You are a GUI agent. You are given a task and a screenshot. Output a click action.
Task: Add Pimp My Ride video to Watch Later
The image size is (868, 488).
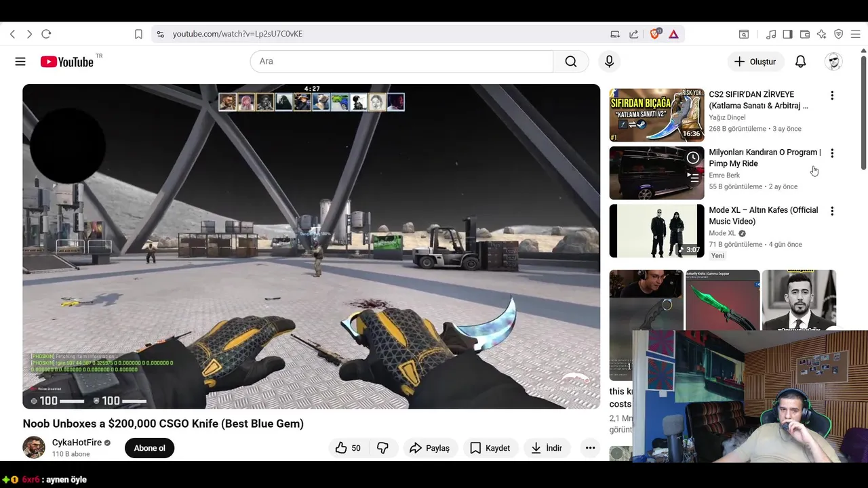pyautogui.click(x=693, y=158)
